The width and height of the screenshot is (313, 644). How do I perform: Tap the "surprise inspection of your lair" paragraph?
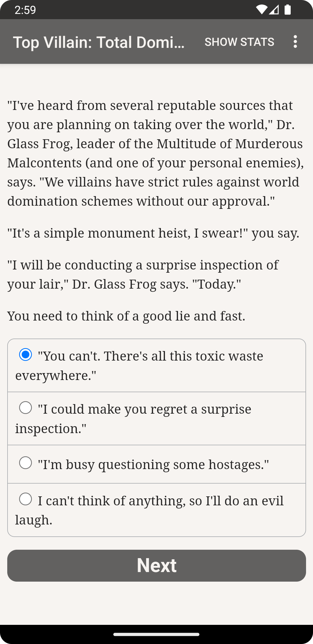click(x=143, y=274)
